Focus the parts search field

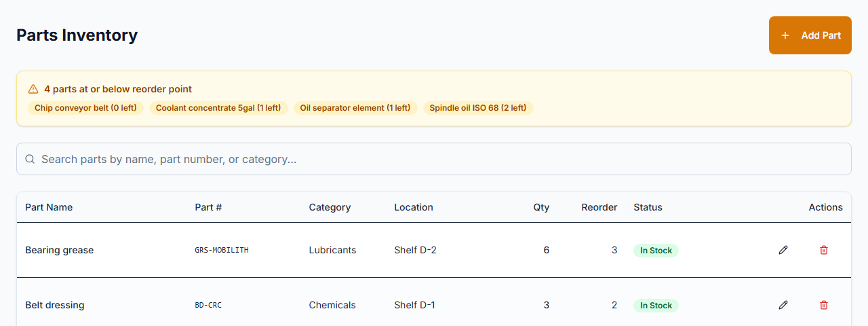point(434,159)
